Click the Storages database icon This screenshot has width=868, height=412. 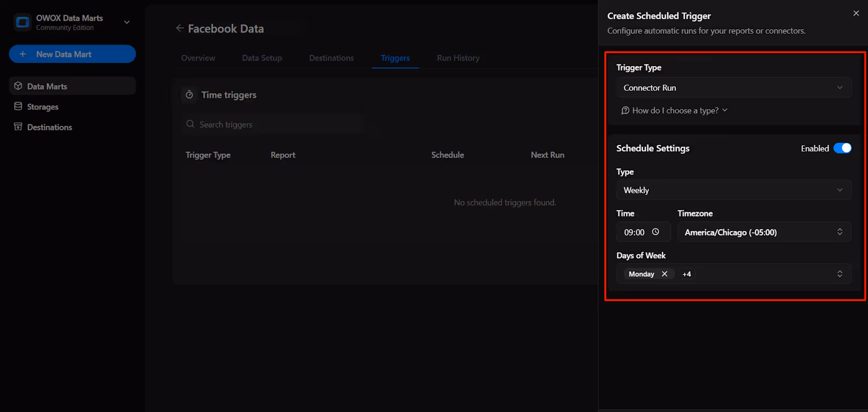pyautogui.click(x=18, y=106)
